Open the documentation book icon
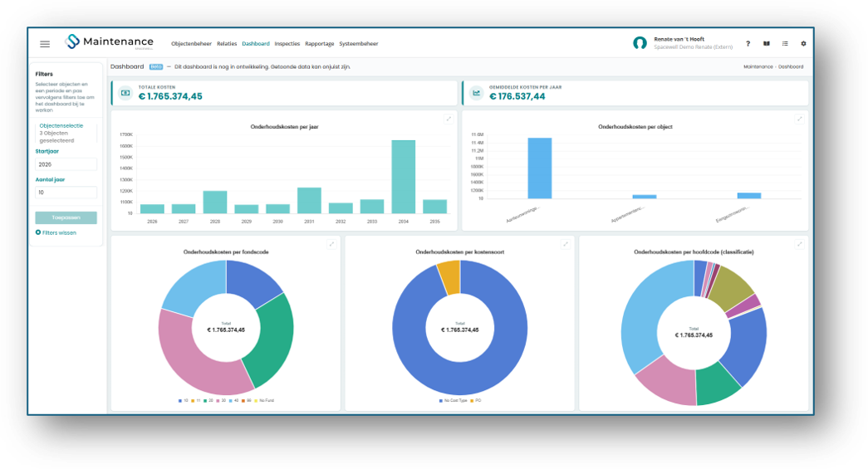Screen dimensions: 868x469 (766, 44)
